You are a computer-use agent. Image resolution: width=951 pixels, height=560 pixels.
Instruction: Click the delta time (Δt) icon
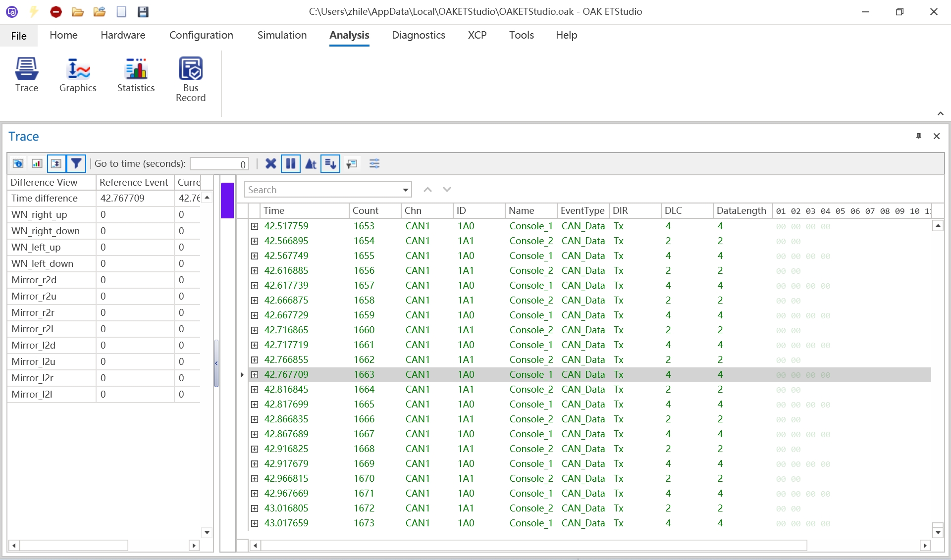pyautogui.click(x=311, y=163)
